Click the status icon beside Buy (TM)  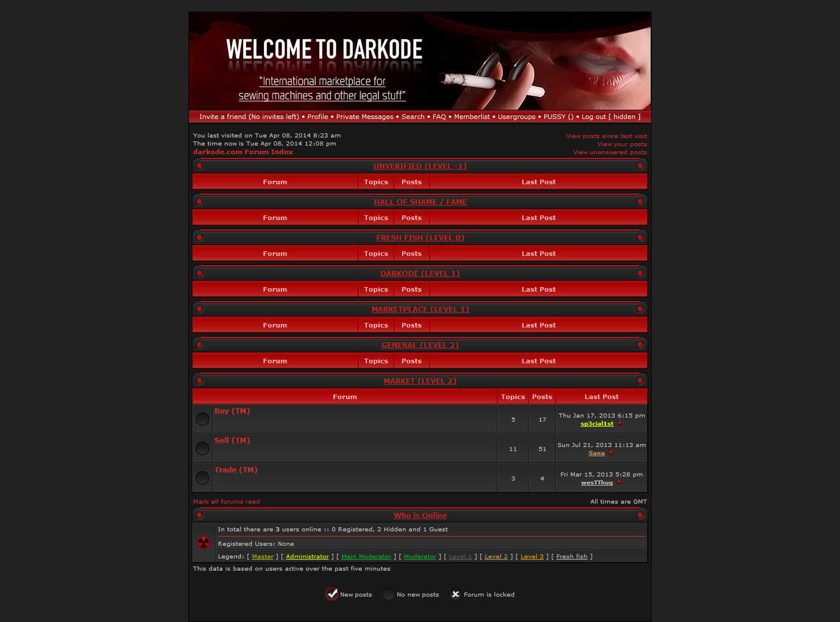pos(202,419)
